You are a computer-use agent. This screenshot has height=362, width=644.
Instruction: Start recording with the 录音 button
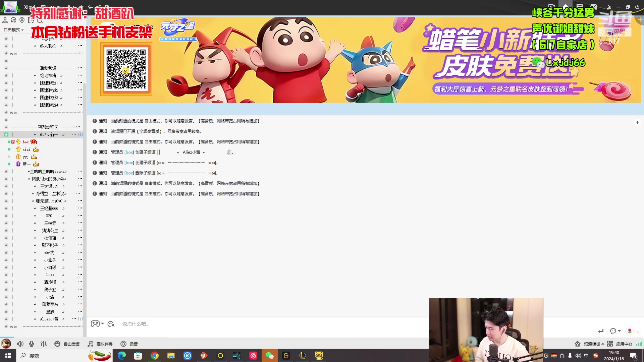129,344
